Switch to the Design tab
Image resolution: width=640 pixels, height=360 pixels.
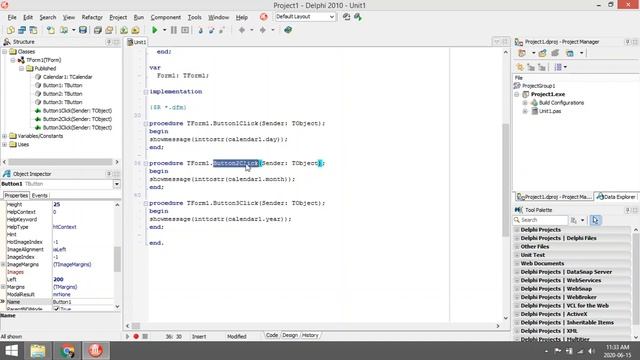(290, 336)
